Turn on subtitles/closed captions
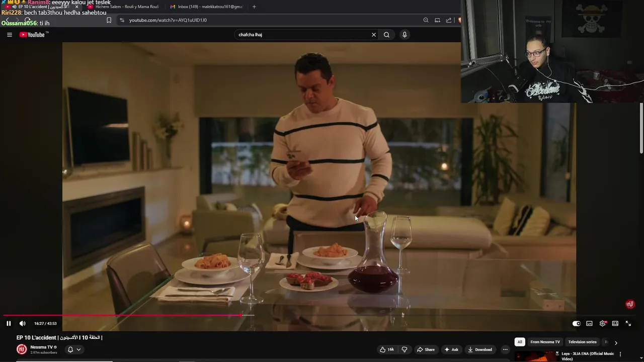644x362 pixels. click(589, 323)
